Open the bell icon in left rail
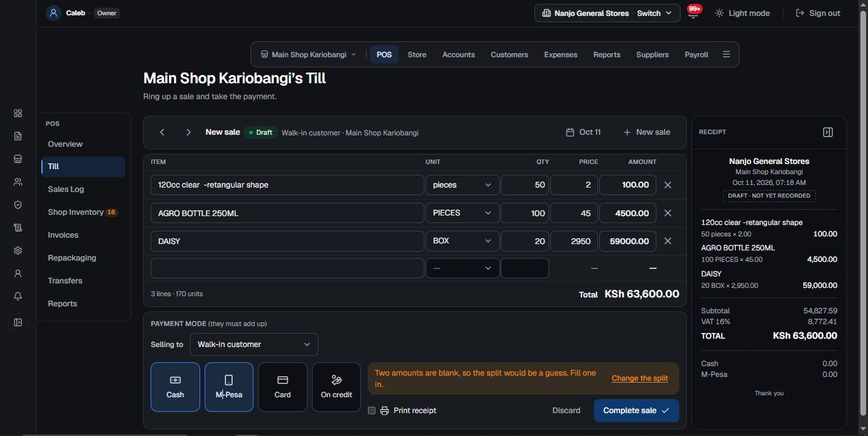This screenshot has height=436, width=868. [x=18, y=296]
